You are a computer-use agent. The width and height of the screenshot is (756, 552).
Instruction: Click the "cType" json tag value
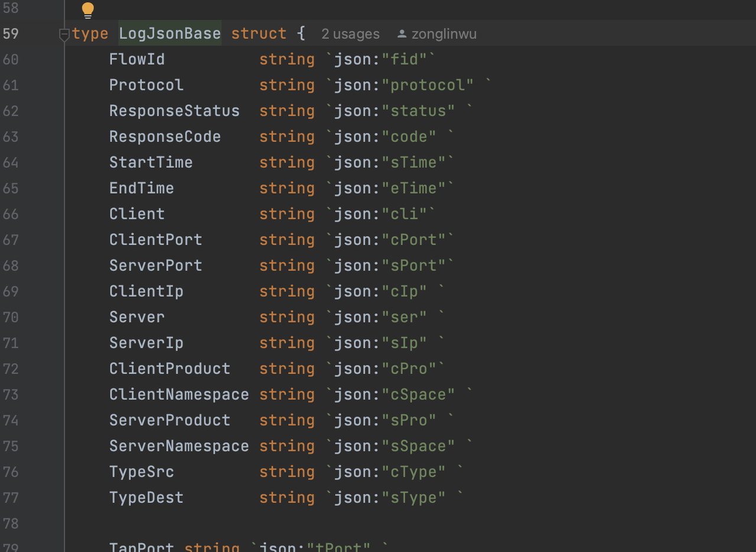(x=414, y=472)
